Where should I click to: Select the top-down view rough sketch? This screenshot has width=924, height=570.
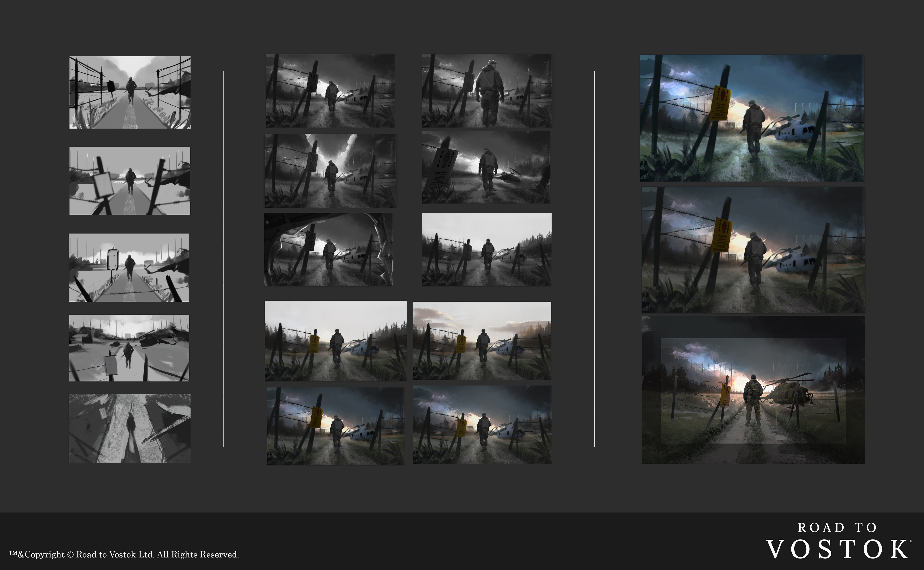point(129,428)
